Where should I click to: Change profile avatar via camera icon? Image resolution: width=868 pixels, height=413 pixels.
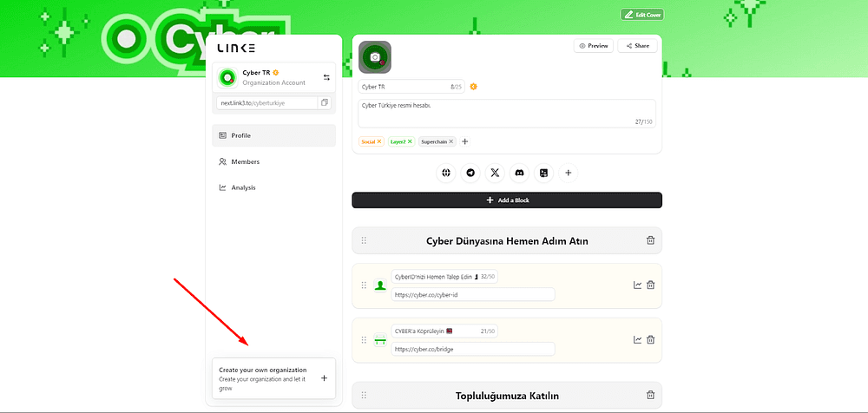[375, 57]
